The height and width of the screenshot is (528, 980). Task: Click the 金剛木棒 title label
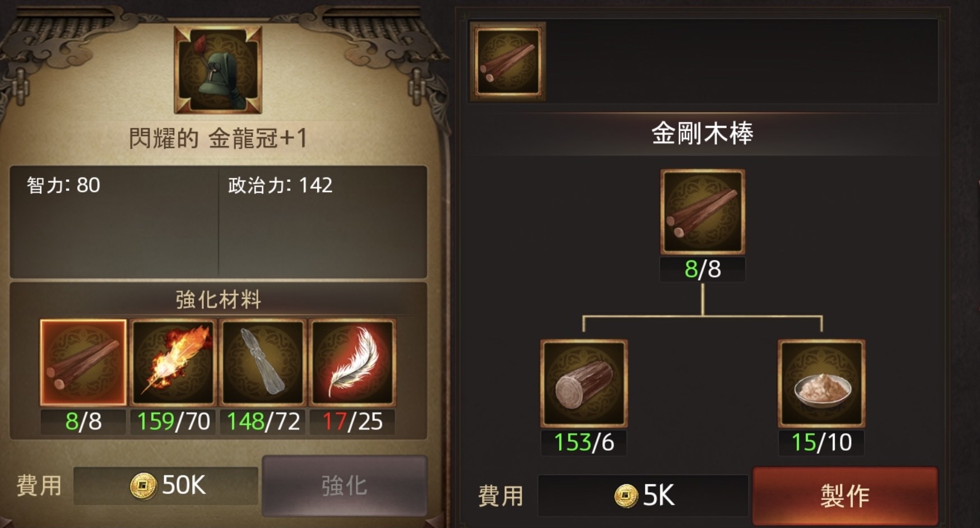click(703, 134)
